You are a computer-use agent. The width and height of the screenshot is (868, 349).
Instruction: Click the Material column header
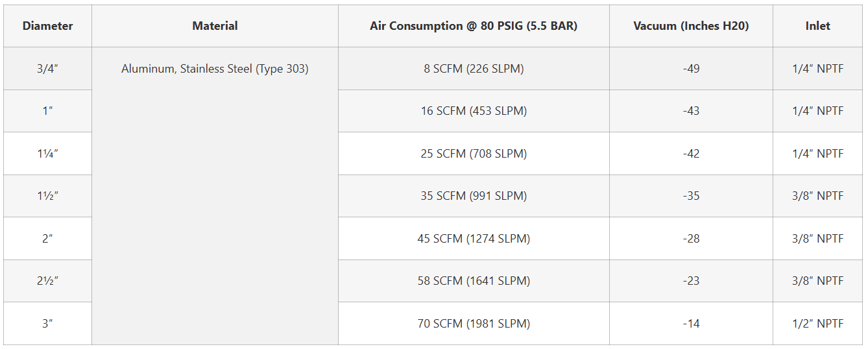(x=215, y=26)
